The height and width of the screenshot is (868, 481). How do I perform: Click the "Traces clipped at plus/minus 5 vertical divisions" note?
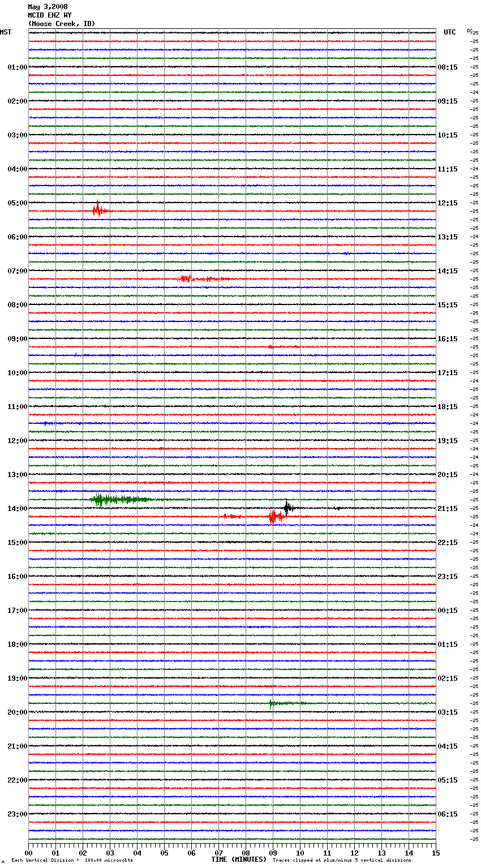342,861
